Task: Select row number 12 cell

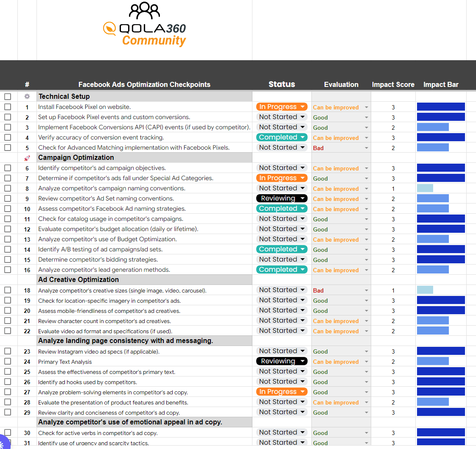Action: tap(27, 229)
